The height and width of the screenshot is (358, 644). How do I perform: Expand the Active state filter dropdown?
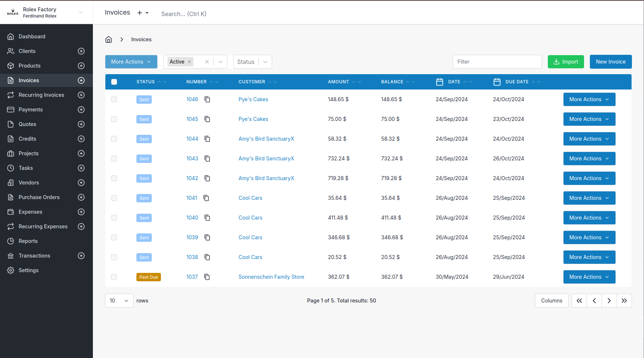(221, 62)
